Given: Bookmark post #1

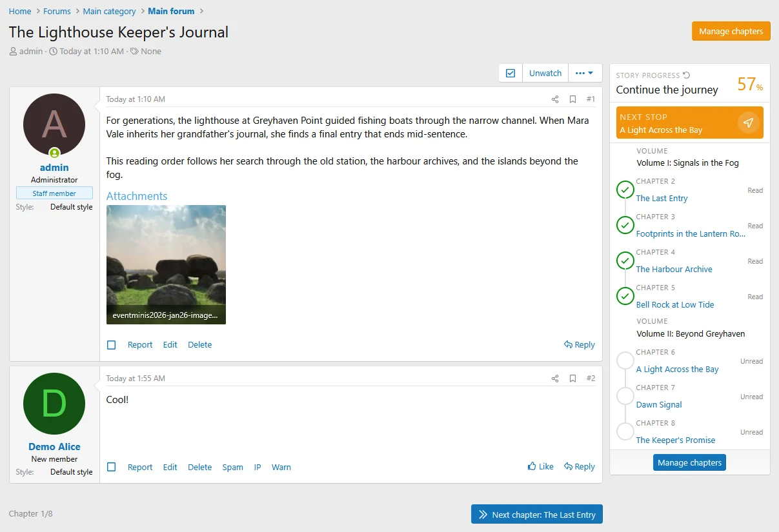Looking at the screenshot, I should 572,99.
